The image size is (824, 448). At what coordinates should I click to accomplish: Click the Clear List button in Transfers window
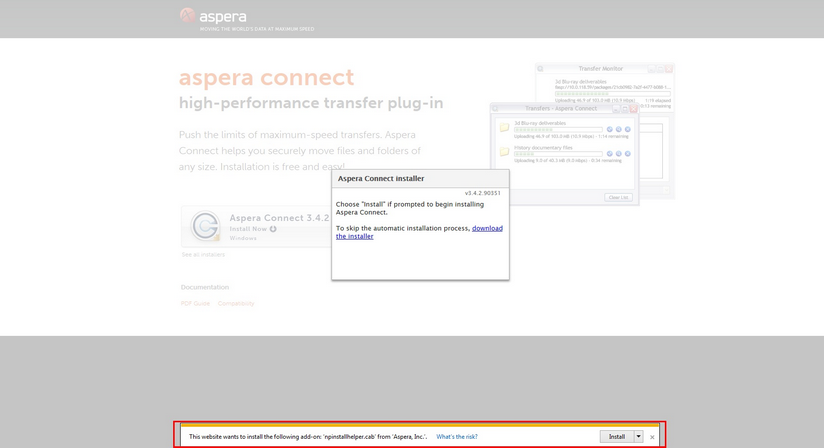coord(618,197)
